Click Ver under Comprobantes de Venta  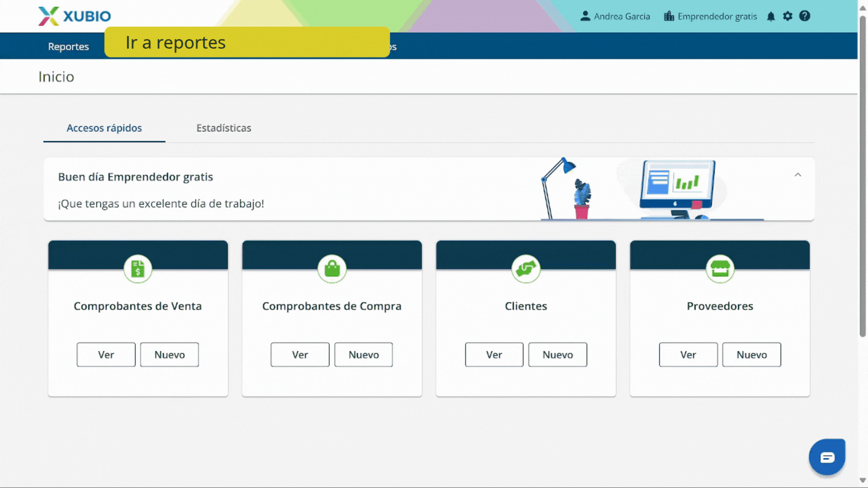tap(106, 355)
